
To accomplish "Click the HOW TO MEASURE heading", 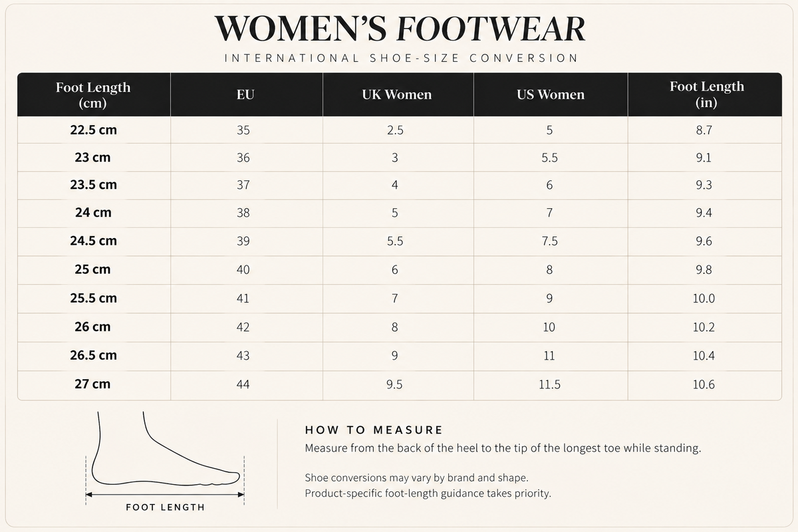I will [x=374, y=430].
